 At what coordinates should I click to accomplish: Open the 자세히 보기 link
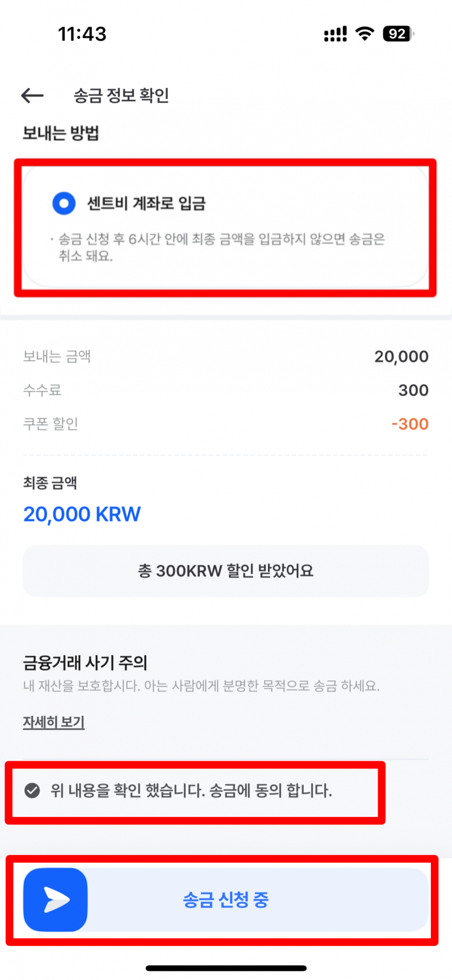click(54, 722)
